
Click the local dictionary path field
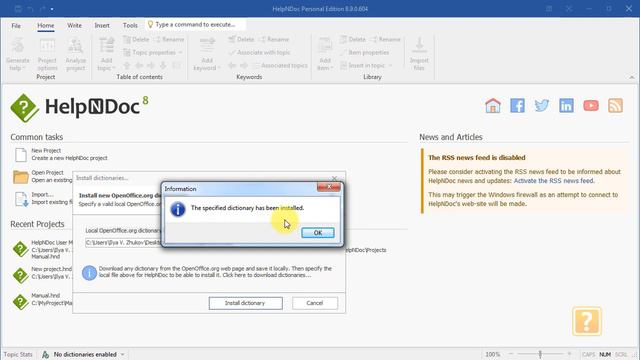(x=124, y=242)
